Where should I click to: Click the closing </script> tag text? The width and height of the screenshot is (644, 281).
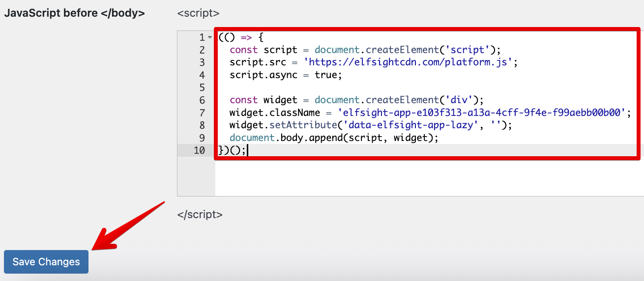200,215
